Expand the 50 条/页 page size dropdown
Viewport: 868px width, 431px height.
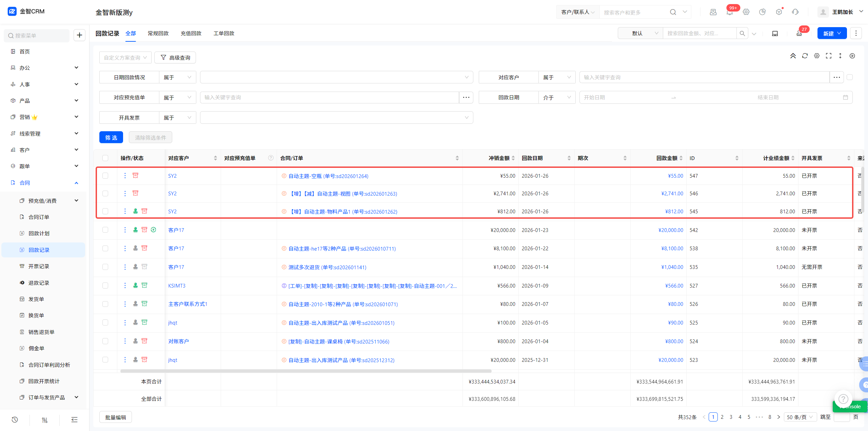800,417
